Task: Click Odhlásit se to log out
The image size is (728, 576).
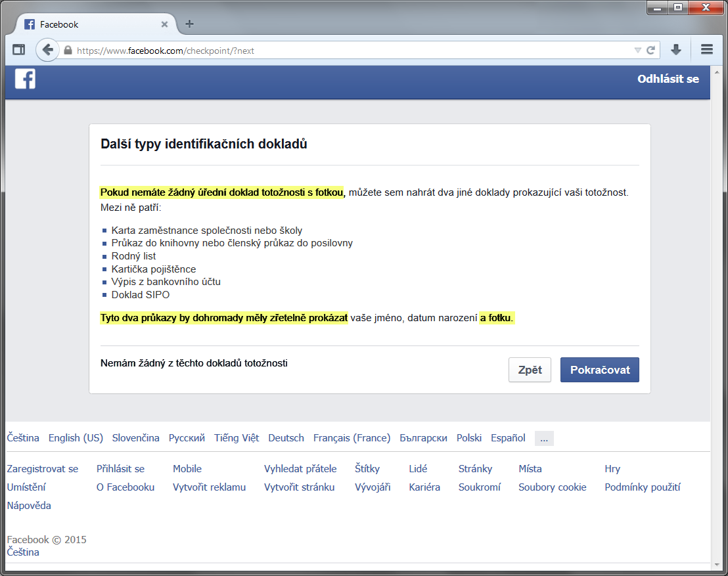Action: point(668,79)
